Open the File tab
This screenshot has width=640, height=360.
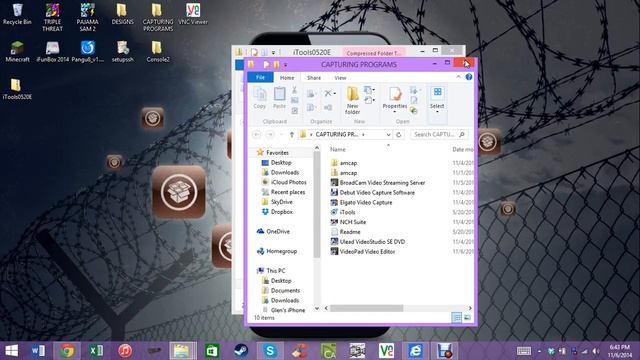[x=260, y=77]
